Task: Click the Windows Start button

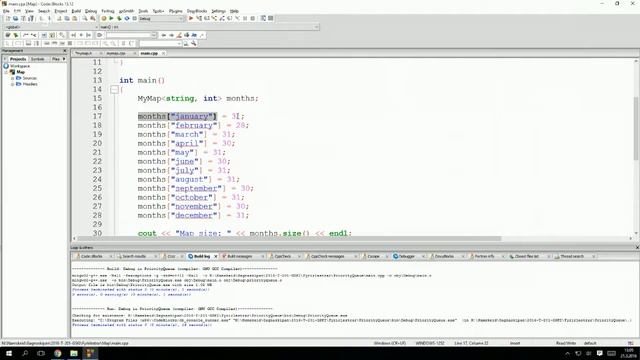Action: 9,353
